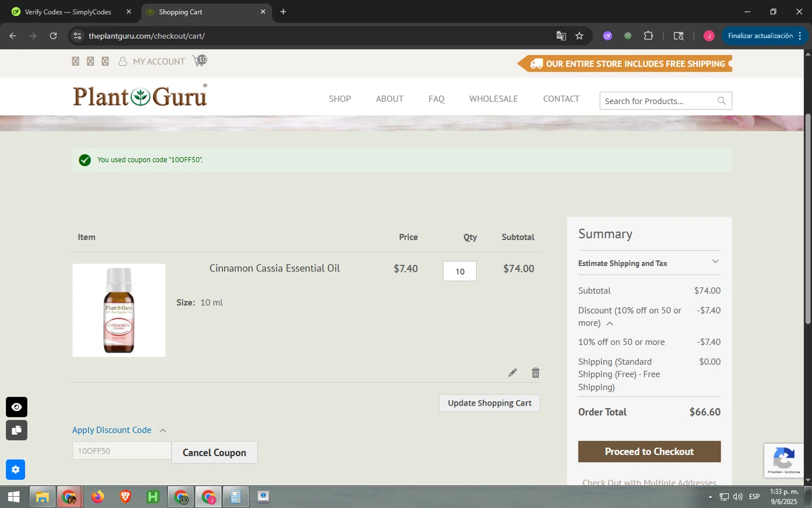
Task: Click the first social media icon in top bar
Action: pyautogui.click(x=76, y=62)
